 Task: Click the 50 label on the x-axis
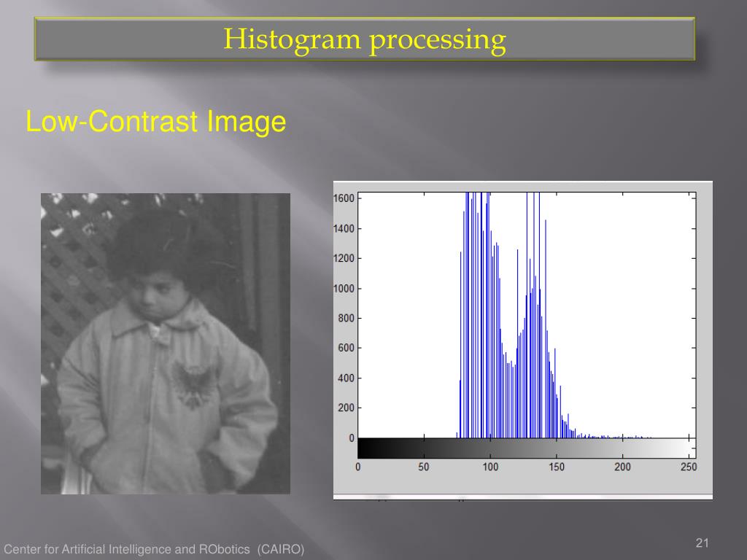click(424, 467)
